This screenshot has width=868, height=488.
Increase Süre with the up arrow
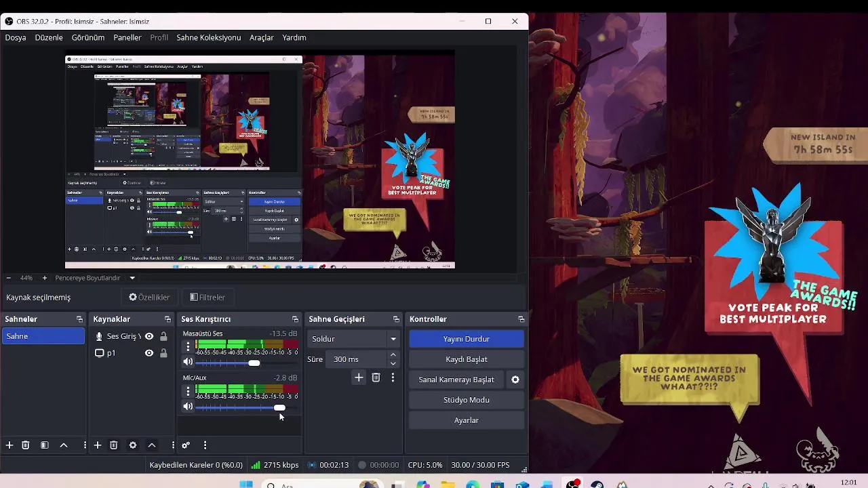(393, 355)
